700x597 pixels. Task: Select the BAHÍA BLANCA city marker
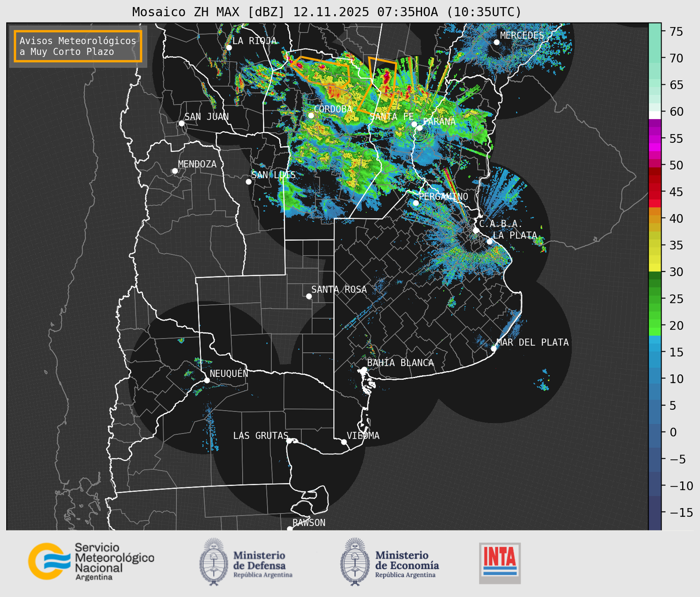click(x=364, y=369)
